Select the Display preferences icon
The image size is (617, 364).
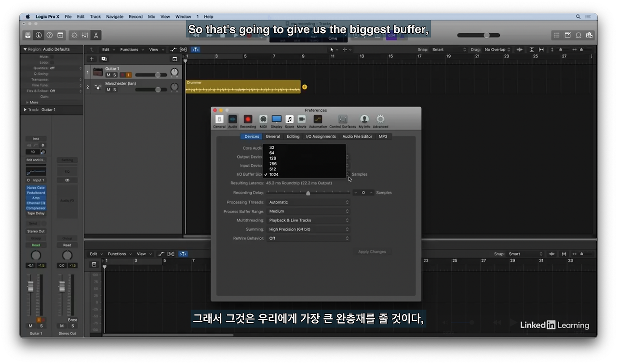pyautogui.click(x=277, y=121)
